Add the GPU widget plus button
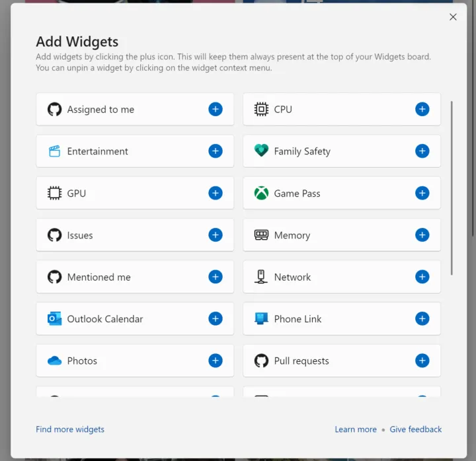 (216, 193)
